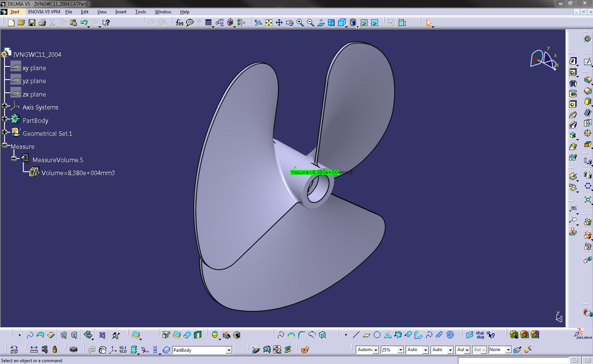593x364 pixels.
Task: Open the Formula f(x) tool
Action: click(x=179, y=23)
